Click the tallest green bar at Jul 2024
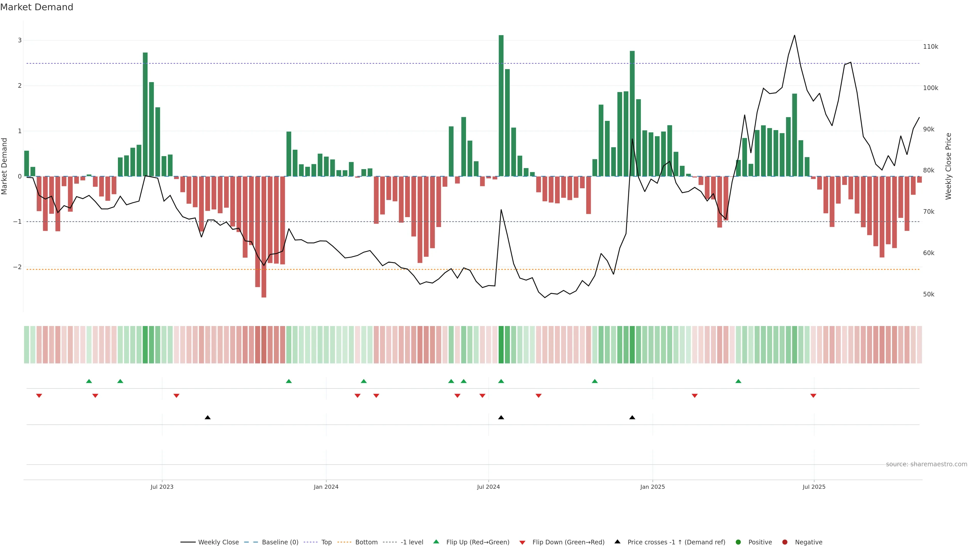980x551 pixels. tap(501, 106)
